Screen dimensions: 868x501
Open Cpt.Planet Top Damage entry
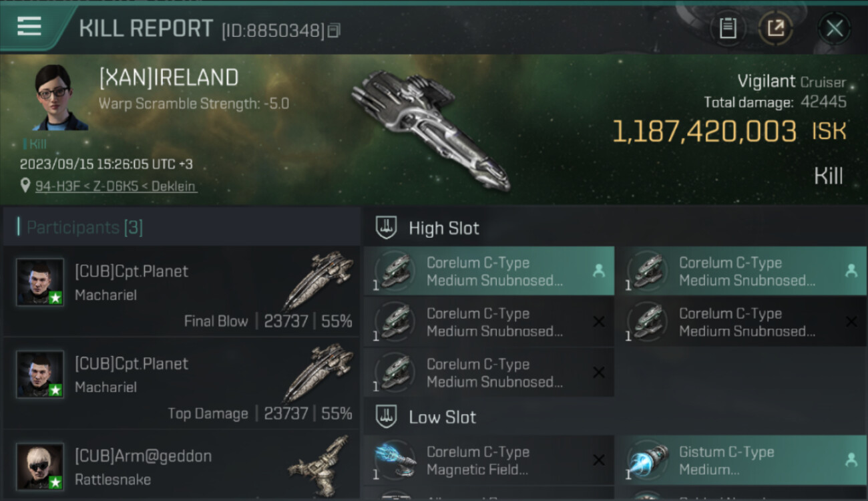(x=182, y=384)
